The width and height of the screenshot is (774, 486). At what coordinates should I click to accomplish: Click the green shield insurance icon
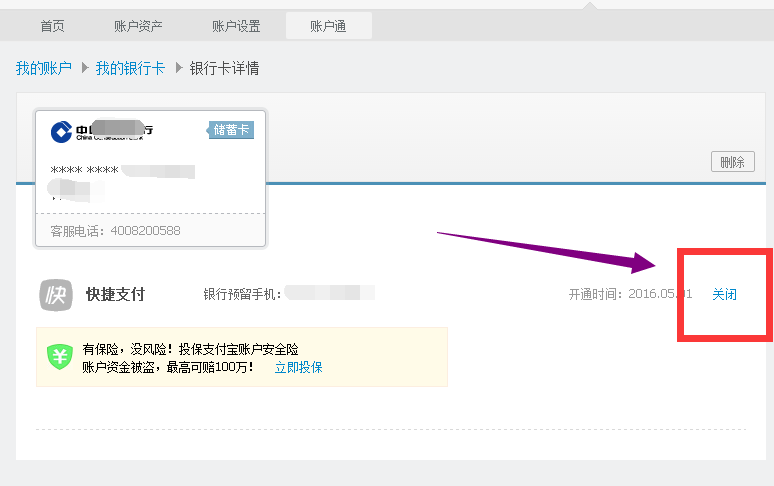[x=60, y=357]
